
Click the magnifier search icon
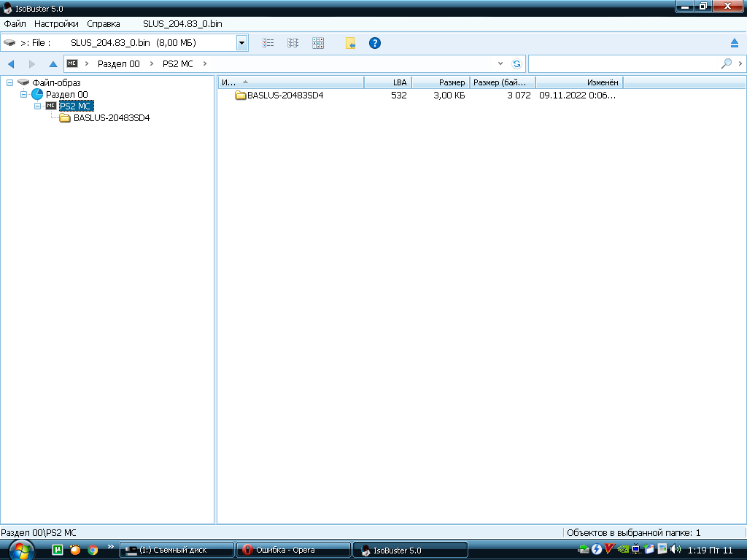click(726, 63)
